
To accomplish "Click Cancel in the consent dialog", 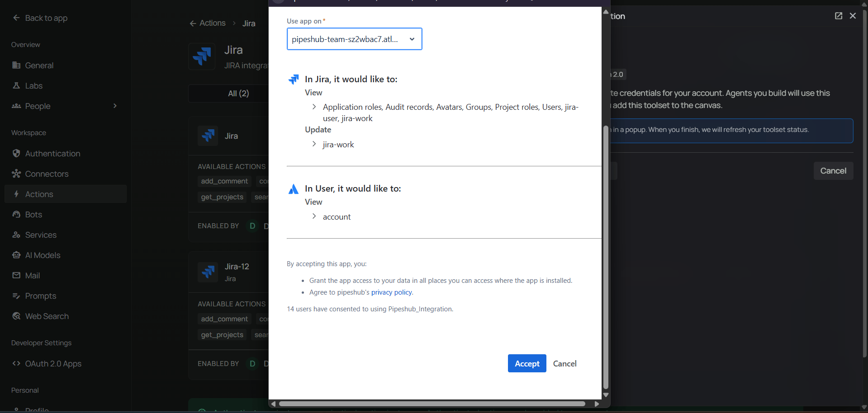I will 564,363.
